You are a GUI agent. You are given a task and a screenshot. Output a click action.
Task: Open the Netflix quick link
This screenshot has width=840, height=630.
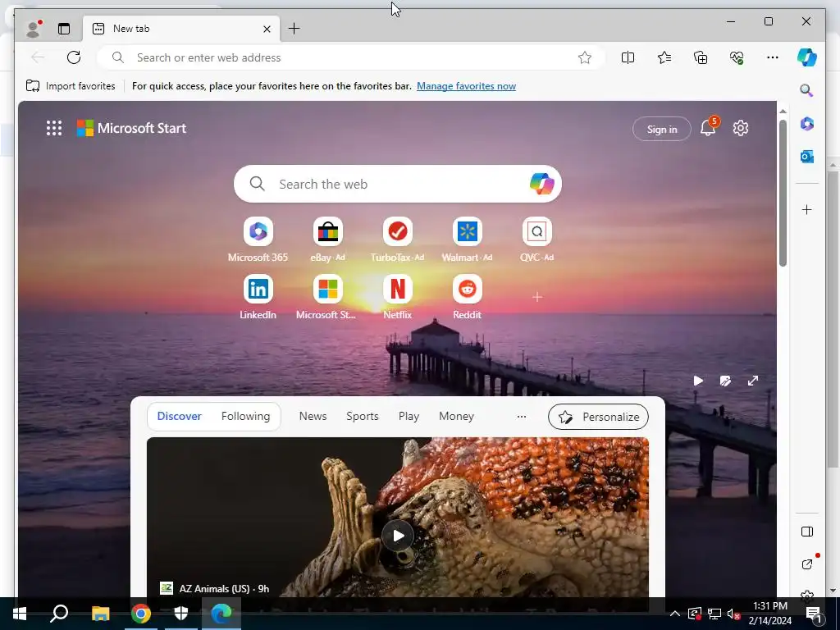tap(398, 297)
